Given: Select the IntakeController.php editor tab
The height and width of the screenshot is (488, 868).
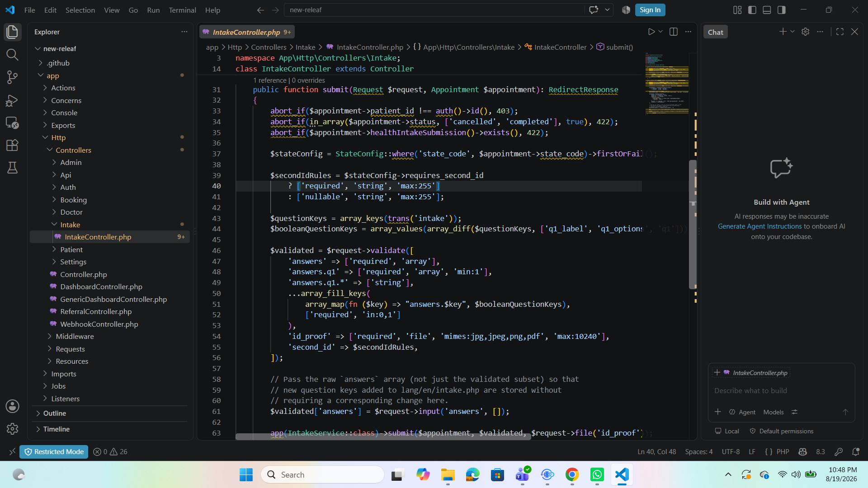Looking at the screenshot, I should tap(247, 32).
